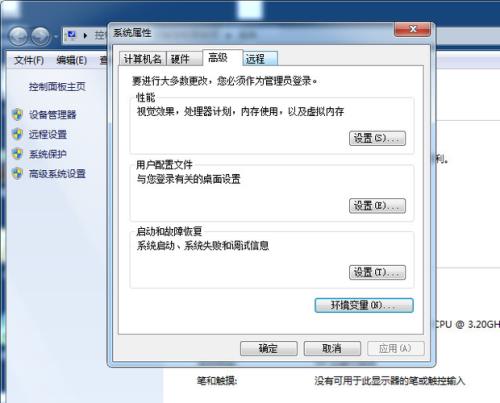Open performance 设置(S) button
The height and width of the screenshot is (403, 500).
[x=377, y=138]
